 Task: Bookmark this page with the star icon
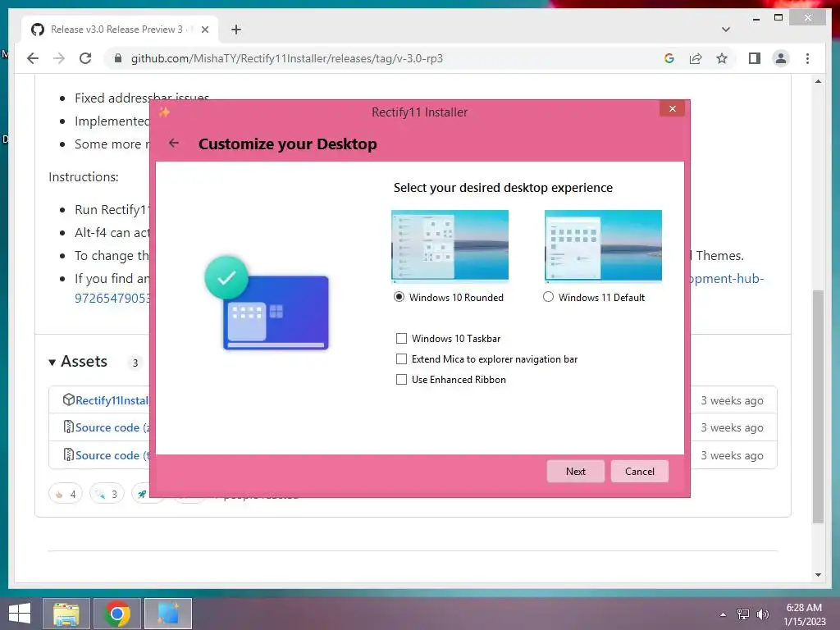tap(722, 58)
